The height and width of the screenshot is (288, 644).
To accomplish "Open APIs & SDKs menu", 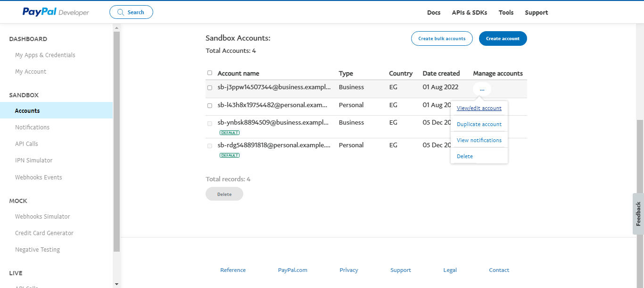I will (469, 13).
